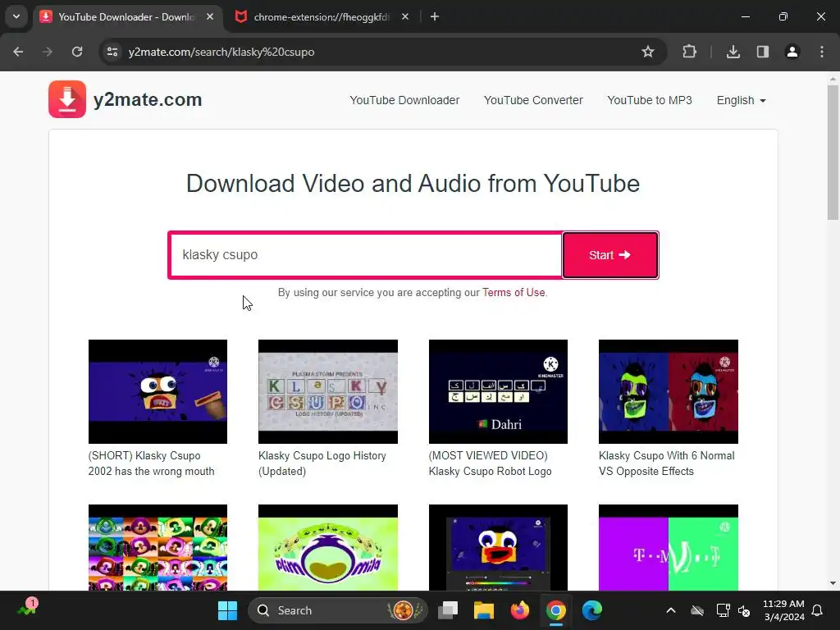Click the y2mate.com site title
Viewport: 840px width, 630px height.
point(148,99)
